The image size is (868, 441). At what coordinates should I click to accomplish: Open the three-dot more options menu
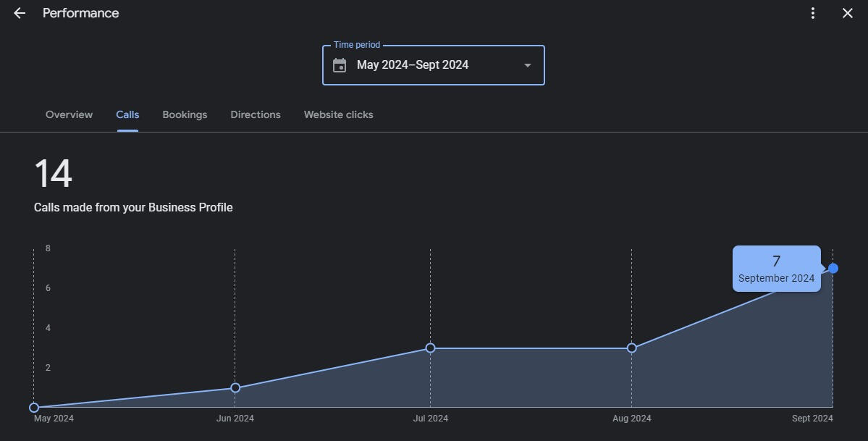[x=813, y=13]
